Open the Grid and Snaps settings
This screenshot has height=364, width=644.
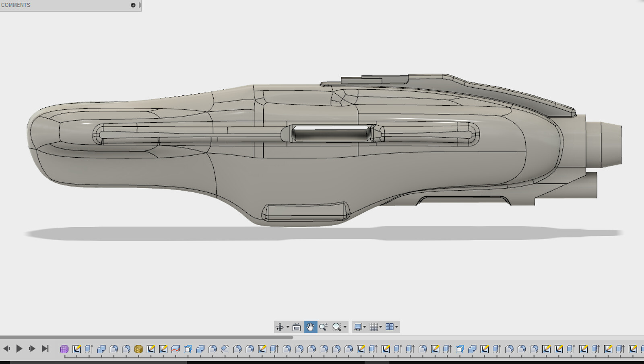pyautogui.click(x=374, y=327)
